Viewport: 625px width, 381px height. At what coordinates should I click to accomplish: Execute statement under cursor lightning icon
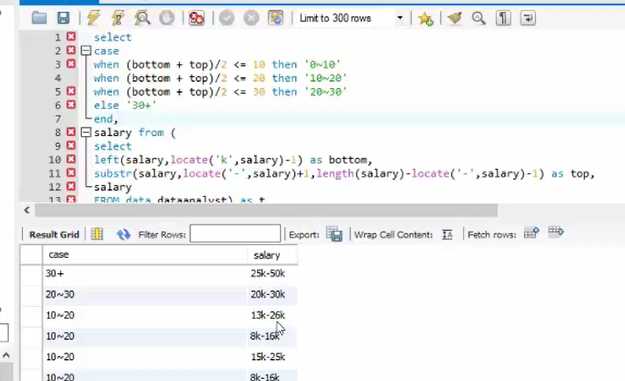pyautogui.click(x=118, y=18)
